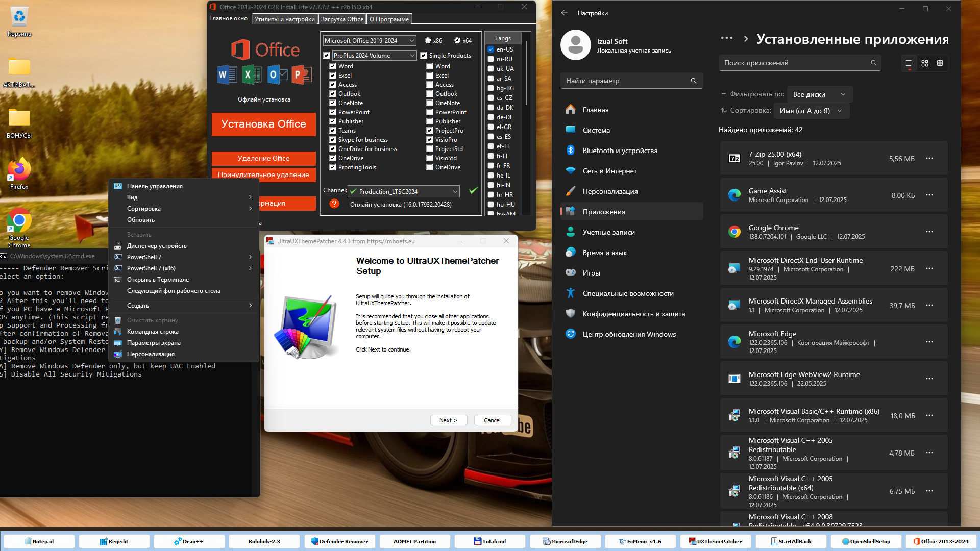Switch to Утилиты и настройки tab
This screenshot has width=980, height=551.
pos(284,19)
